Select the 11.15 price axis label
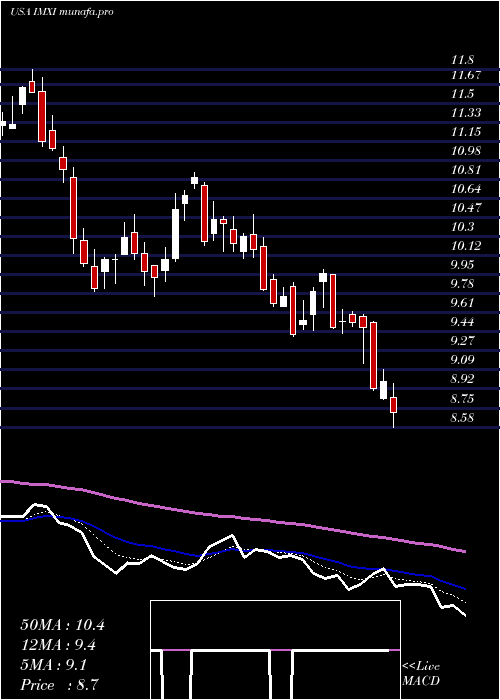The image size is (500, 700). click(x=466, y=132)
